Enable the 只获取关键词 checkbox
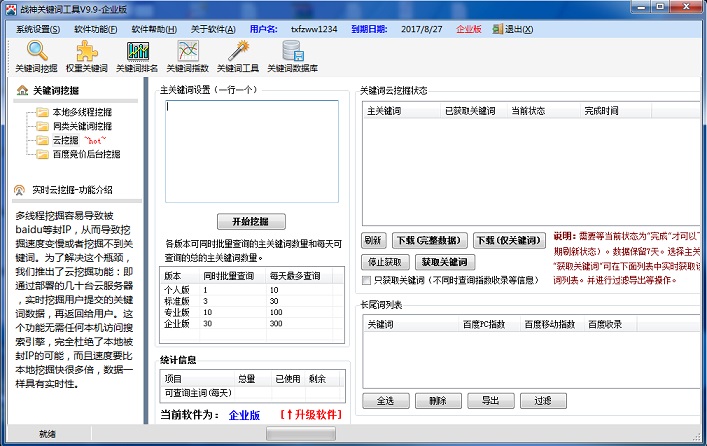The image size is (707, 446). coord(367,280)
